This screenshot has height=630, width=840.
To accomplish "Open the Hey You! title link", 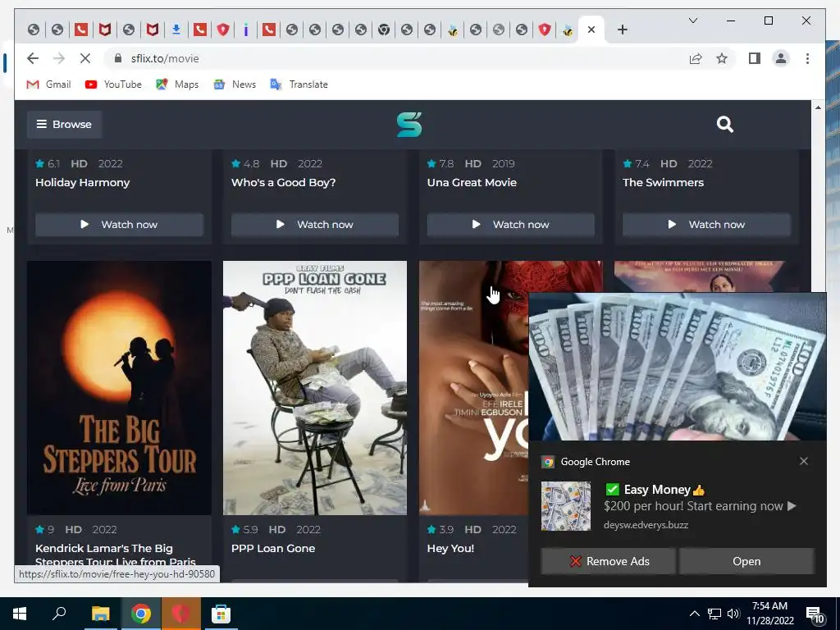I will tap(450, 548).
